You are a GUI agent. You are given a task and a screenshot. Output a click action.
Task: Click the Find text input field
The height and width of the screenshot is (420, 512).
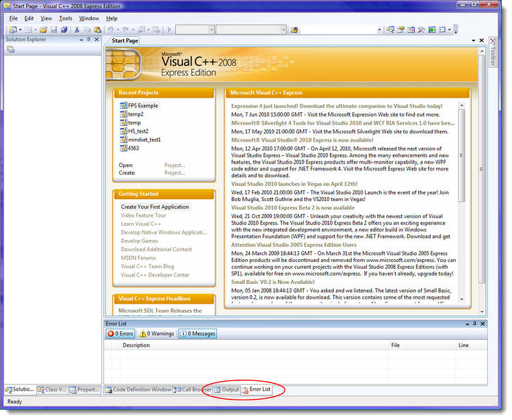[x=338, y=30]
